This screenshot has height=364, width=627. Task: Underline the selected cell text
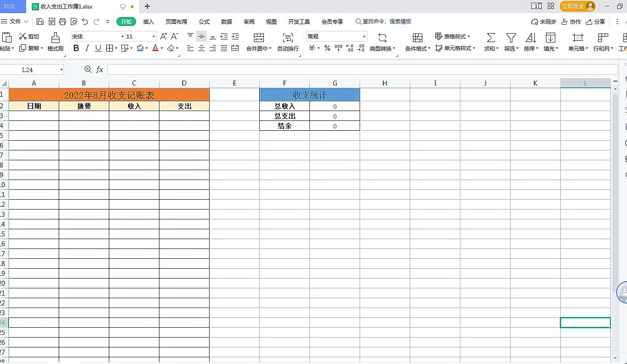click(x=97, y=48)
